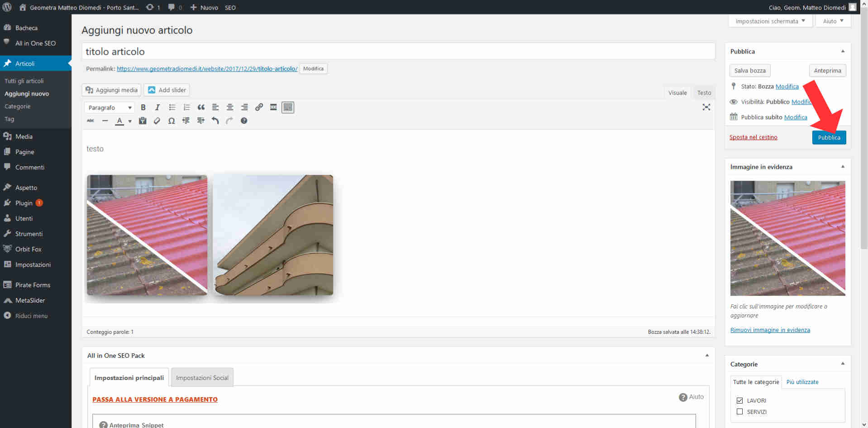Show the Più utilizzate categories tab

tap(802, 382)
